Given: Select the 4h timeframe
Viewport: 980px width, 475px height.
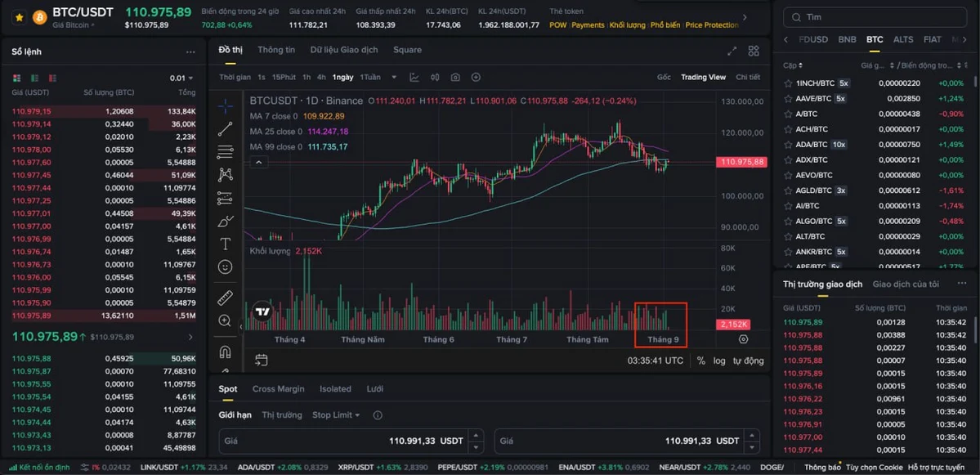Looking at the screenshot, I should (x=321, y=77).
